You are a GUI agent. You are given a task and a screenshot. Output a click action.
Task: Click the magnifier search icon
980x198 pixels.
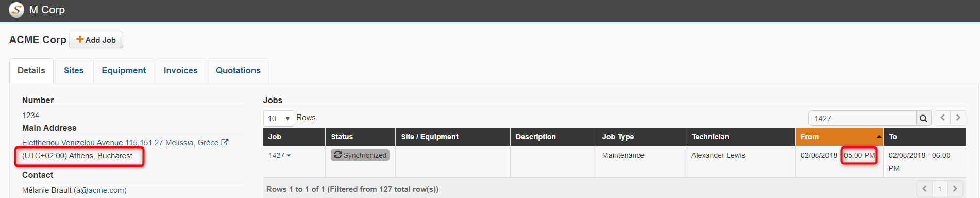[x=923, y=119]
